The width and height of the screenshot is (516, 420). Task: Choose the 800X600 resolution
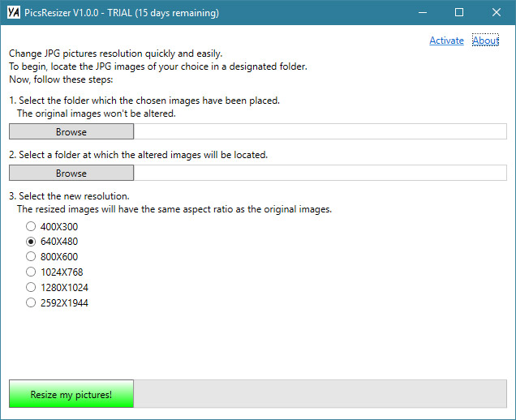click(31, 257)
